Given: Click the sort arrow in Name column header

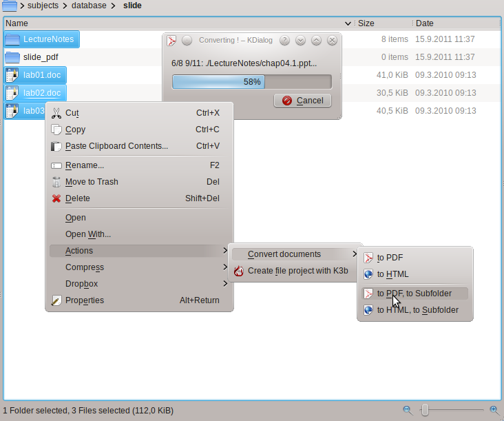Looking at the screenshot, I should pos(348,23).
